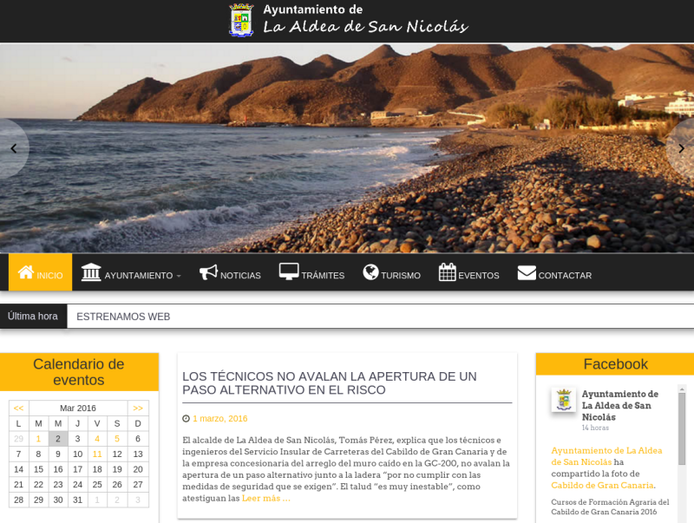Advance to next slideshow image
The height and width of the screenshot is (523, 694).
pos(681,148)
